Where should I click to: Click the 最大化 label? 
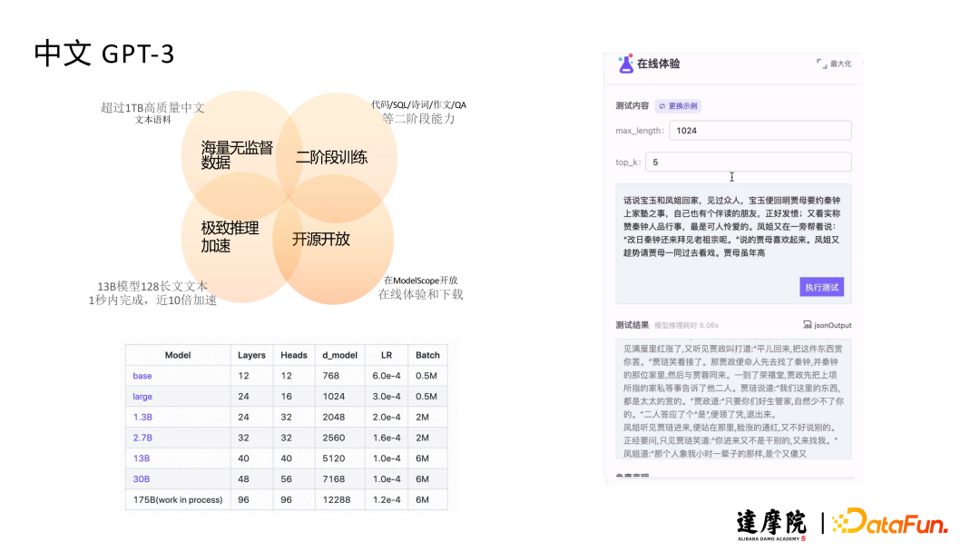[840, 64]
